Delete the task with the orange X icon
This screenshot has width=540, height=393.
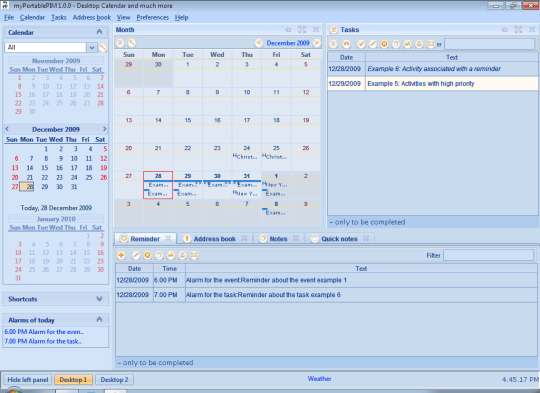click(384, 44)
